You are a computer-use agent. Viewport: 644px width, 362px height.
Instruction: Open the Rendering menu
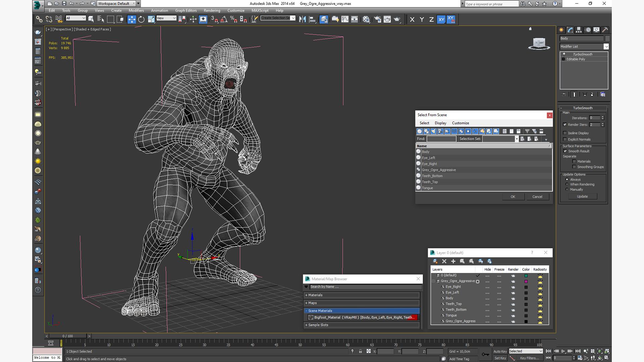(212, 10)
